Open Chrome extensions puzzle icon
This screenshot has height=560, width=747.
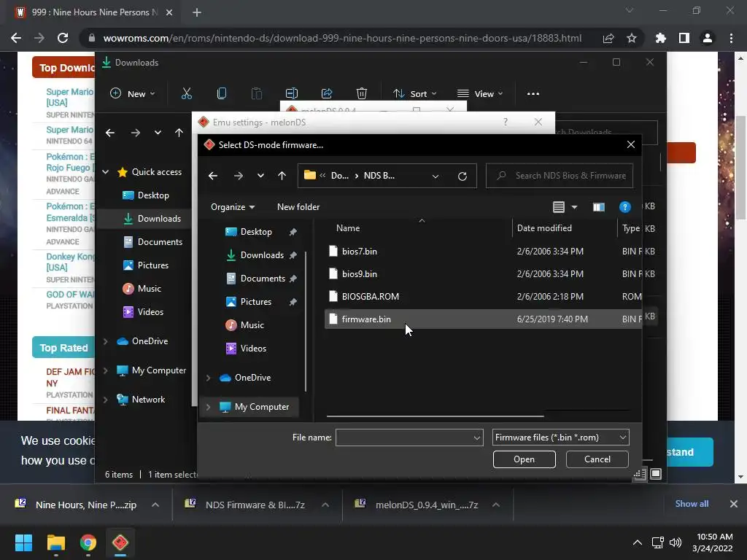tap(660, 38)
